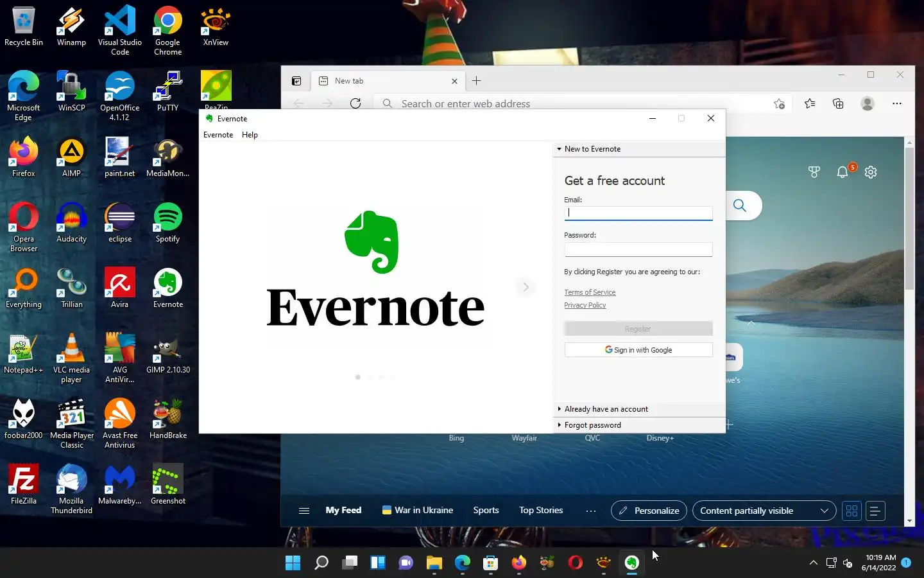924x578 pixels.
Task: Open the Evernote desktop shortcut
Action: coord(168,288)
